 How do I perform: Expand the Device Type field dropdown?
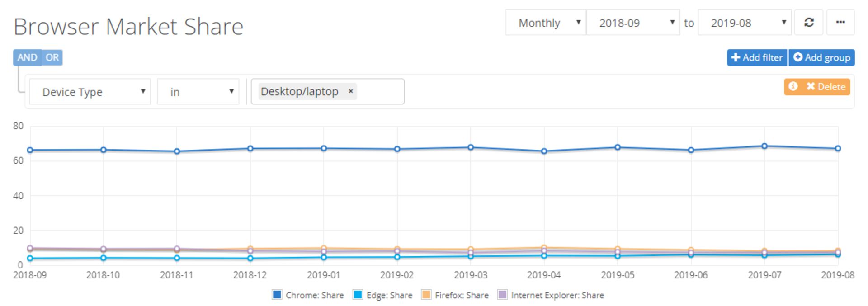[x=90, y=92]
